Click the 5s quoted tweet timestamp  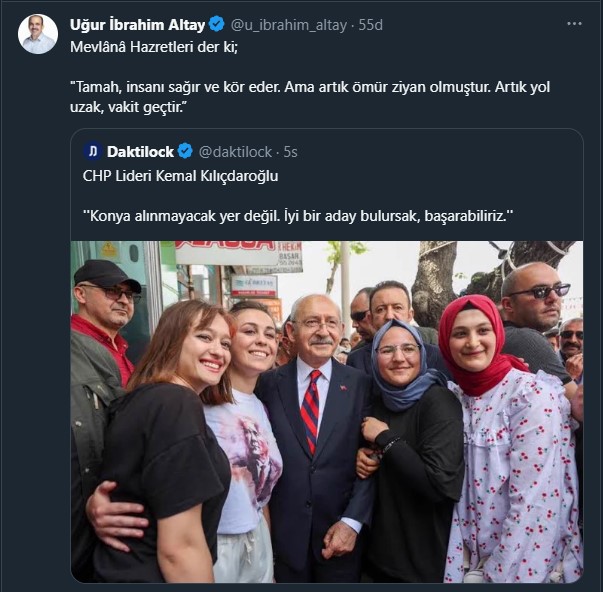point(290,152)
